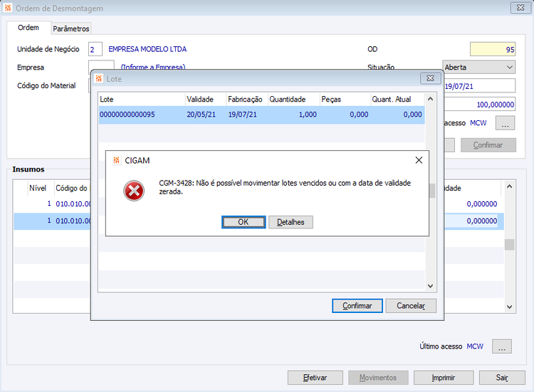Viewport: 534px width, 392px height.
Task: Click OK in the CIGAM error dialog
Action: pyautogui.click(x=244, y=222)
